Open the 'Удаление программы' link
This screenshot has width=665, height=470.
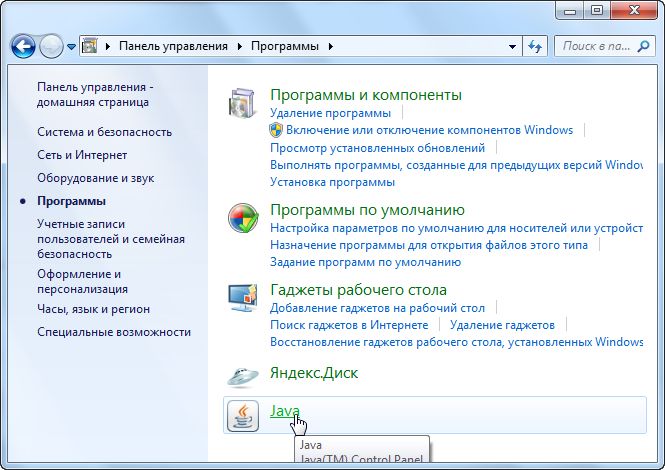pos(316,113)
